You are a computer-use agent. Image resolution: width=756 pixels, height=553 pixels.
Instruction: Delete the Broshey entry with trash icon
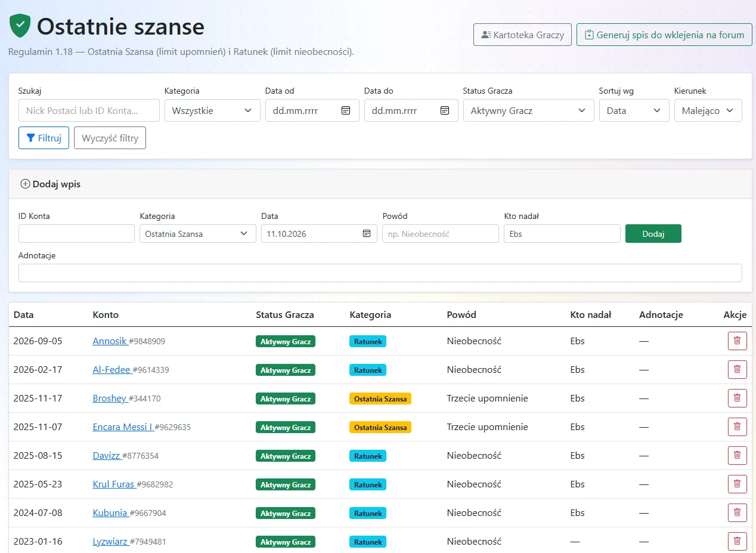click(x=737, y=398)
